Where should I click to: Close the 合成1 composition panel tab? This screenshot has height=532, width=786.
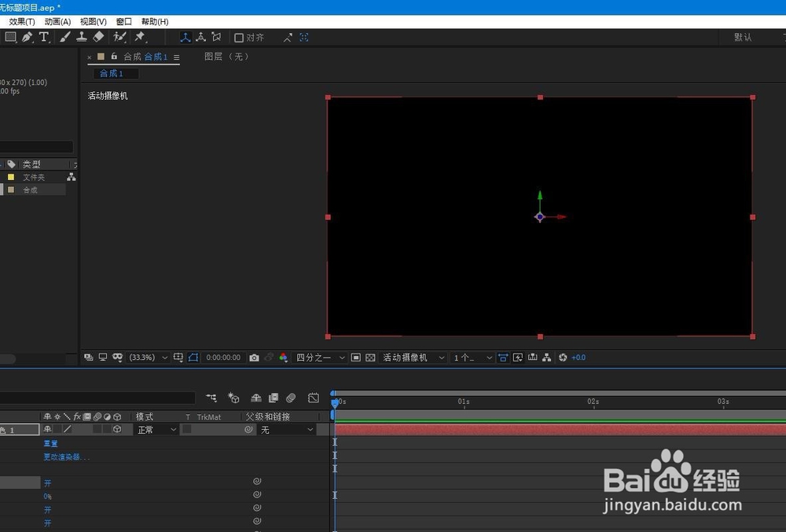(90, 57)
